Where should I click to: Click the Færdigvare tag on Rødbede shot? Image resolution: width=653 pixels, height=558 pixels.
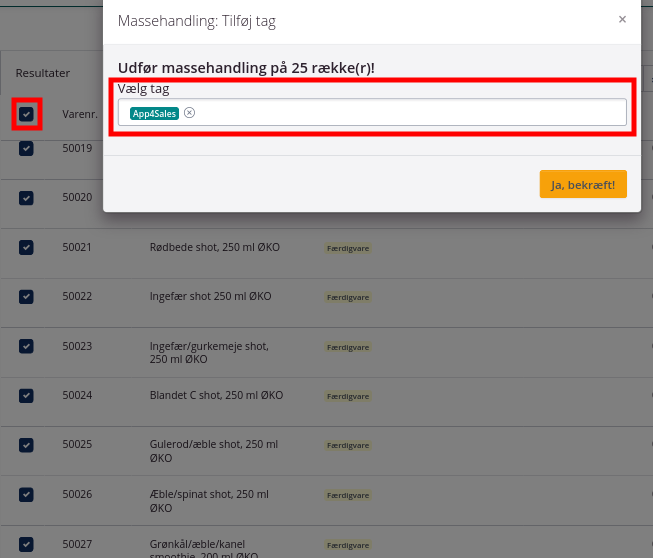pos(348,248)
